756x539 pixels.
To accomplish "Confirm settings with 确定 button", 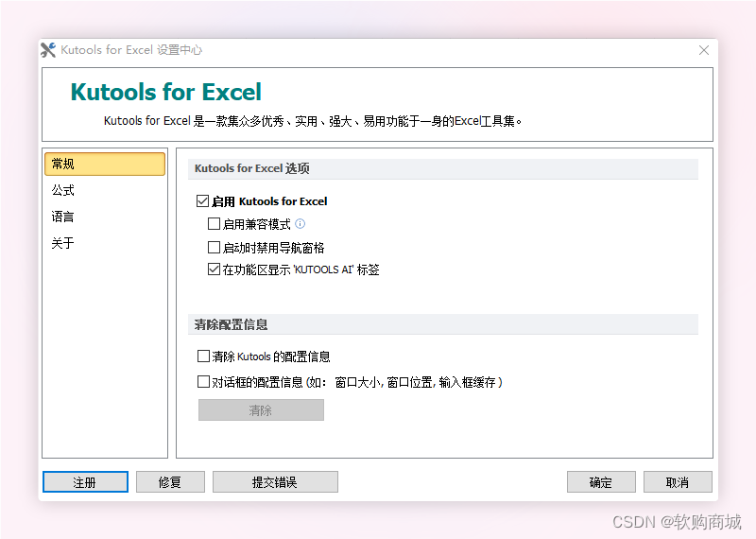I will pyautogui.click(x=601, y=482).
